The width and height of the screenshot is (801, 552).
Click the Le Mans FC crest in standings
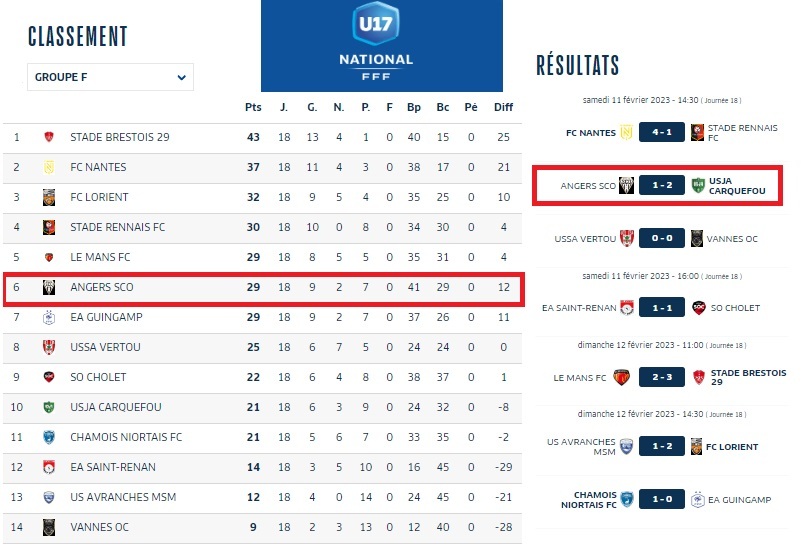point(48,257)
